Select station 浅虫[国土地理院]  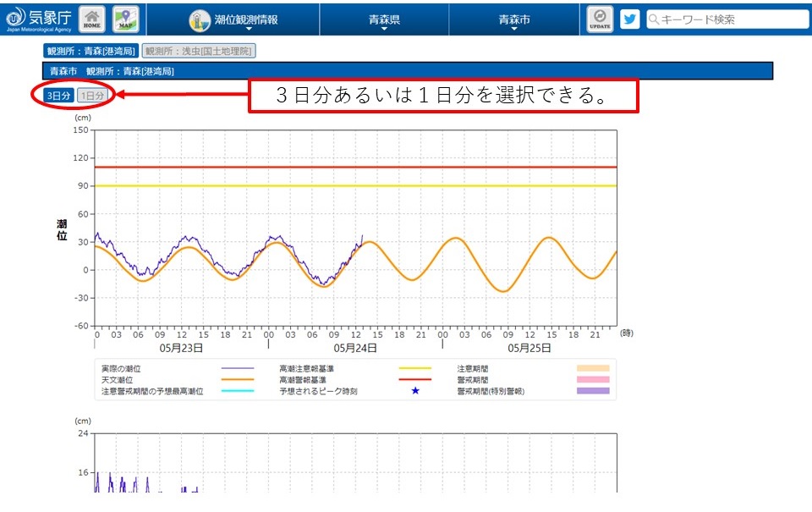199,51
